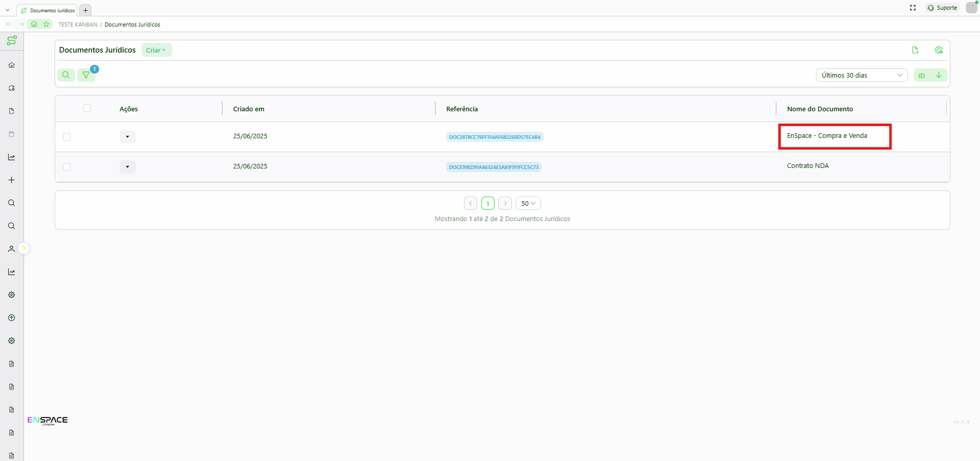This screenshot has height=461, width=980.
Task: Check the select-all checkbox in table header
Action: [87, 108]
